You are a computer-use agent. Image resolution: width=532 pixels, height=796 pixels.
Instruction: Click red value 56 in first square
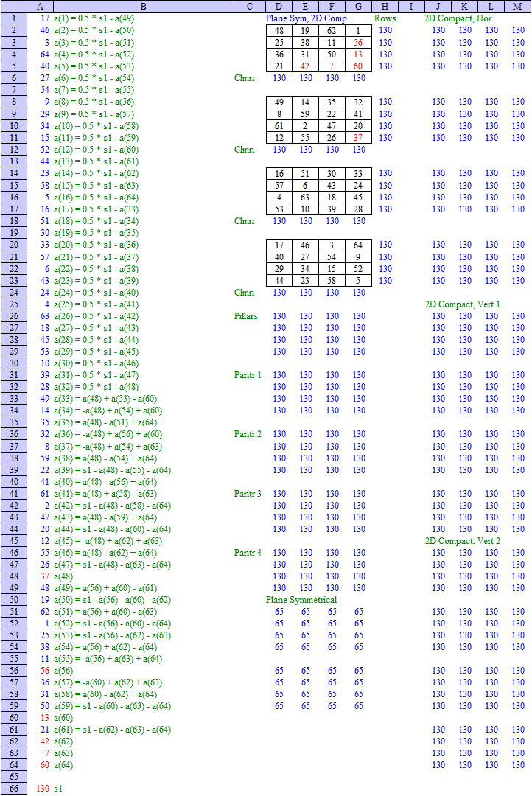click(x=358, y=43)
